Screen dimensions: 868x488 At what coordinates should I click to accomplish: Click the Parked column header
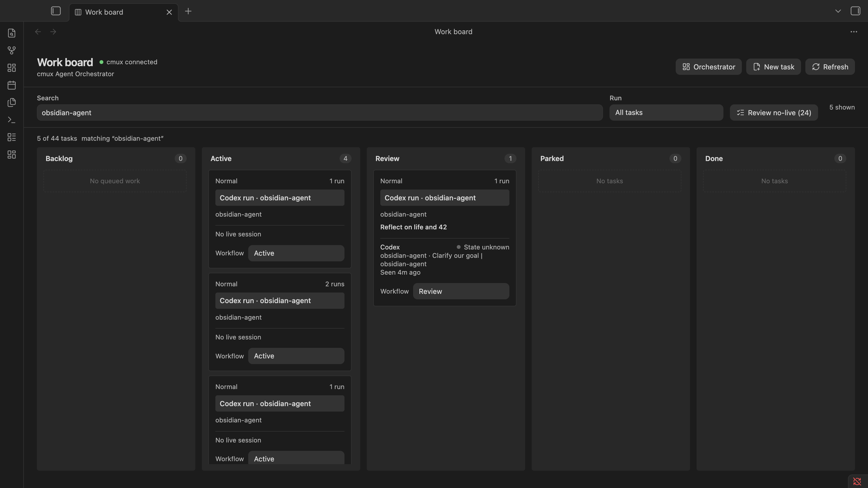[x=552, y=158]
